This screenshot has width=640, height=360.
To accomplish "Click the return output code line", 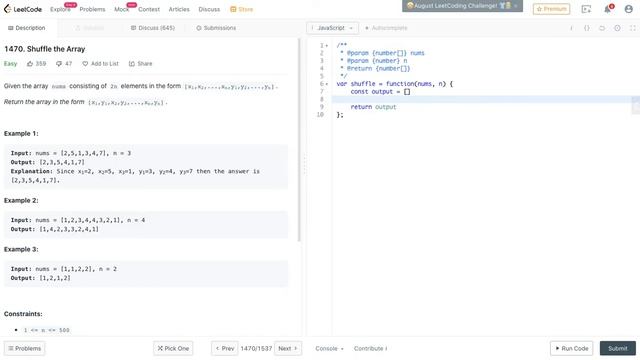I will [373, 107].
